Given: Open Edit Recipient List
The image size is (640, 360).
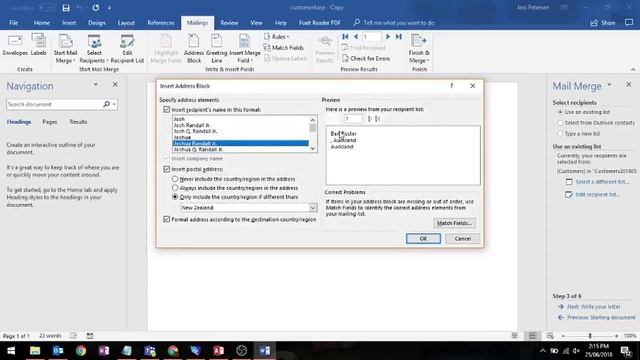Looking at the screenshot, I should (x=127, y=49).
